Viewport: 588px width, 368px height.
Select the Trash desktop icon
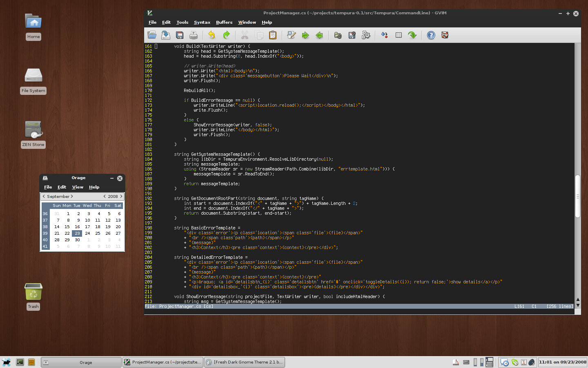tap(33, 292)
